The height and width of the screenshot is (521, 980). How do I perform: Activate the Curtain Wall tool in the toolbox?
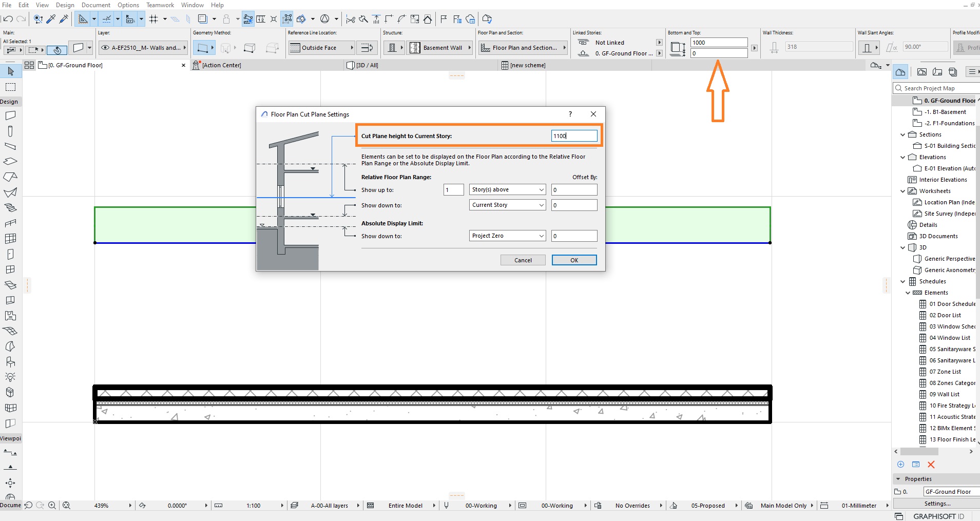click(x=10, y=239)
